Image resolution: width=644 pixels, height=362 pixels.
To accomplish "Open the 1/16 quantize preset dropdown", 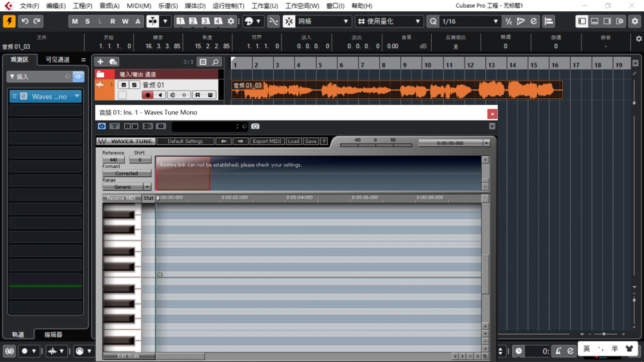I will tap(470, 21).
